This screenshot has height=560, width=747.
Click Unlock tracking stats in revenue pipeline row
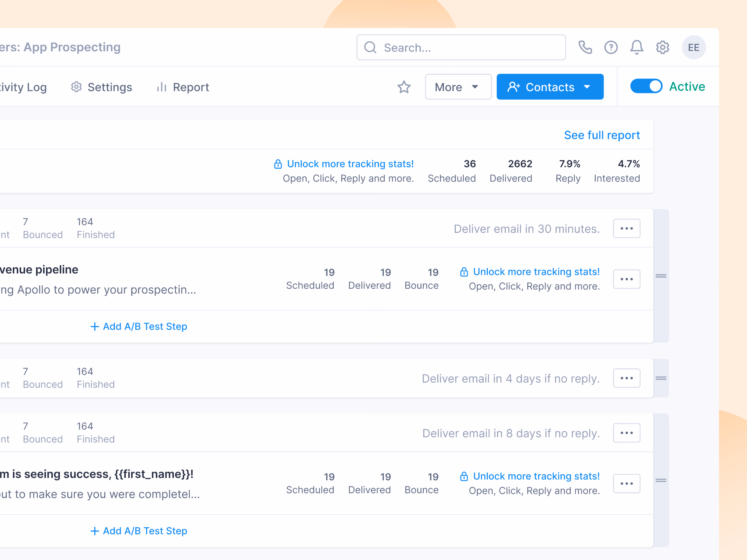click(536, 272)
